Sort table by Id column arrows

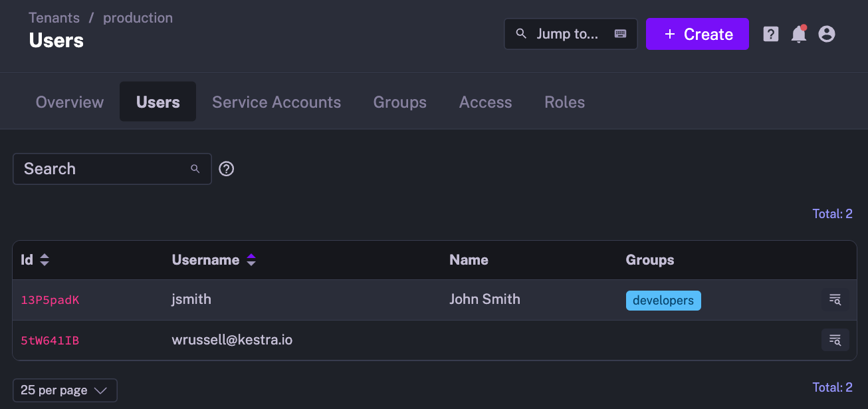click(45, 260)
